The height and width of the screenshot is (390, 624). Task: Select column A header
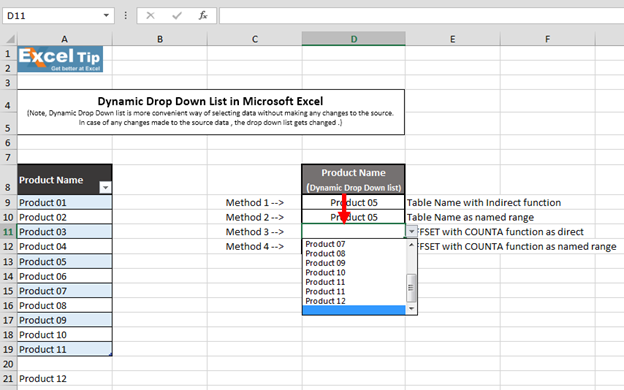(64, 39)
